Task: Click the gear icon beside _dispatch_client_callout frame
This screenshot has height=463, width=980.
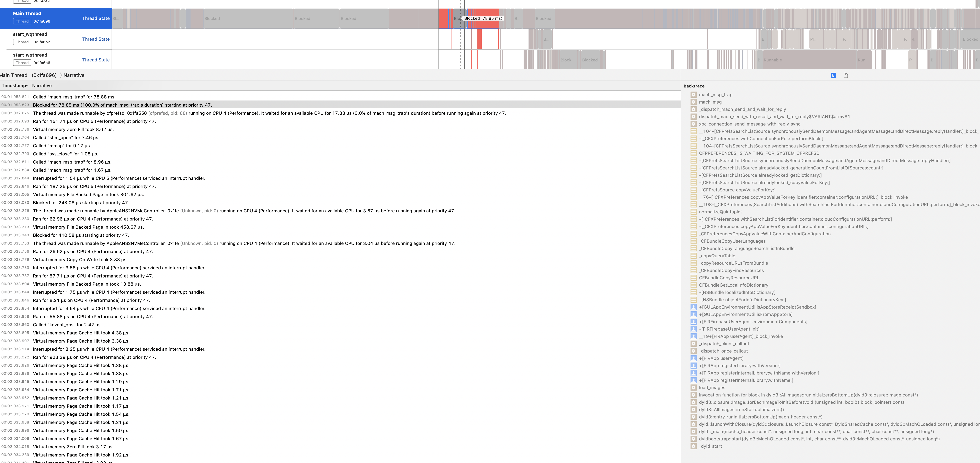Action: tap(694, 344)
